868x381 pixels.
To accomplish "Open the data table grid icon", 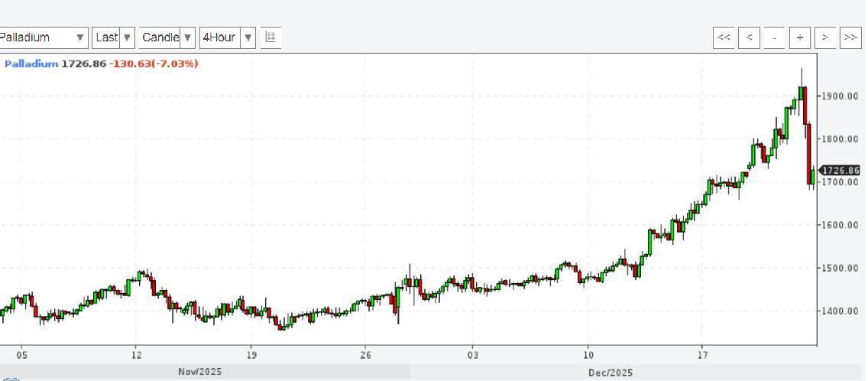I will click(x=270, y=37).
